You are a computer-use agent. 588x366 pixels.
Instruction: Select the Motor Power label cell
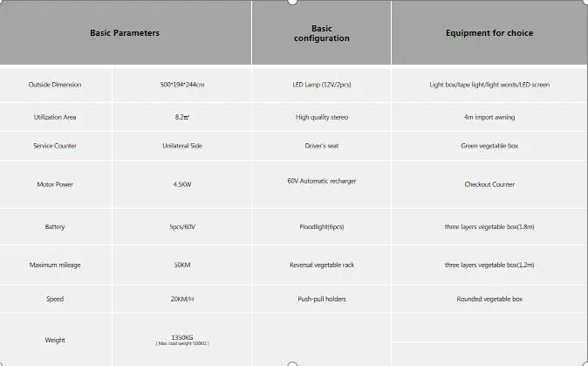(56, 184)
